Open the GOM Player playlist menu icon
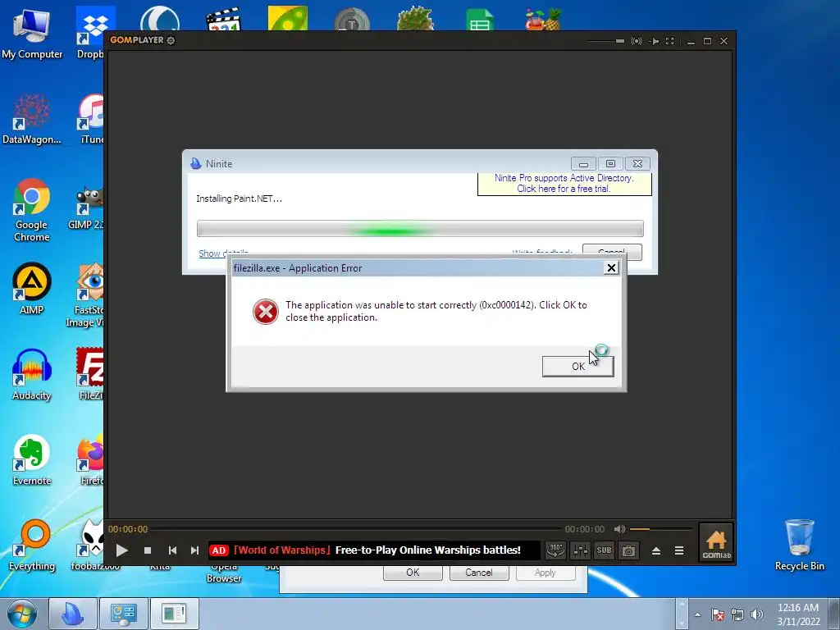The height and width of the screenshot is (630, 840). pyautogui.click(x=678, y=550)
